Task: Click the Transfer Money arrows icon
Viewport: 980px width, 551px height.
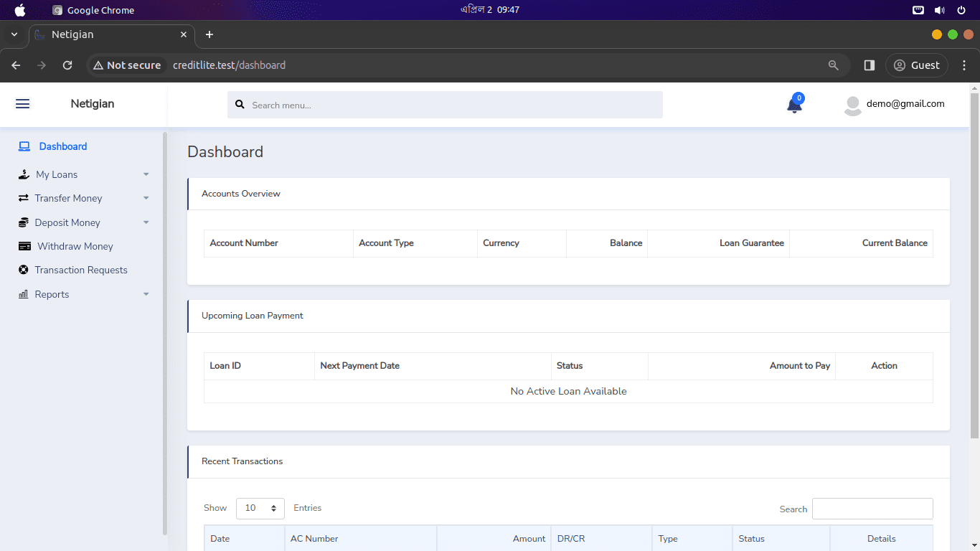Action: pos(24,198)
